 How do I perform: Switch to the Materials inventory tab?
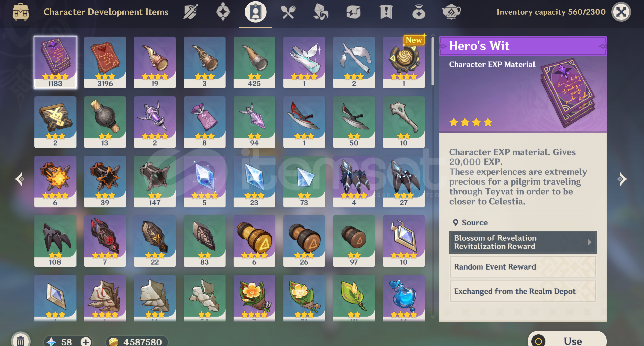coord(321,12)
